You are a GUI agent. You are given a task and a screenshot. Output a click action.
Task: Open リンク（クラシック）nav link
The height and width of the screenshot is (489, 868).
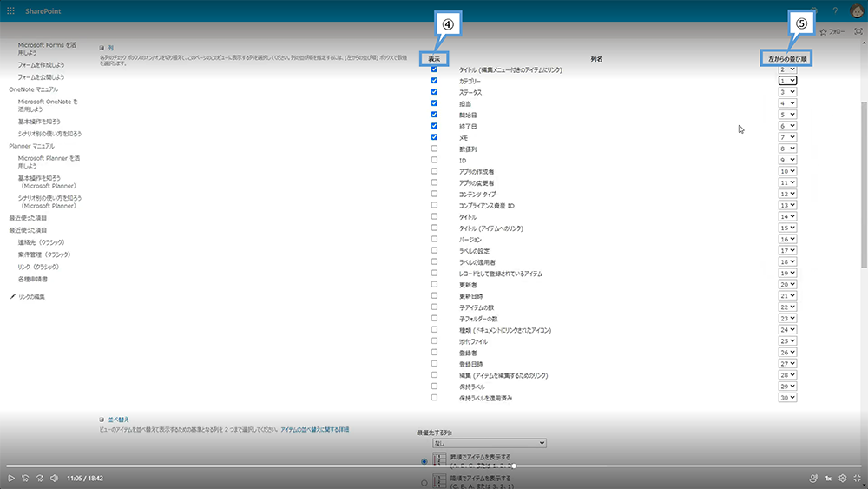(x=38, y=267)
